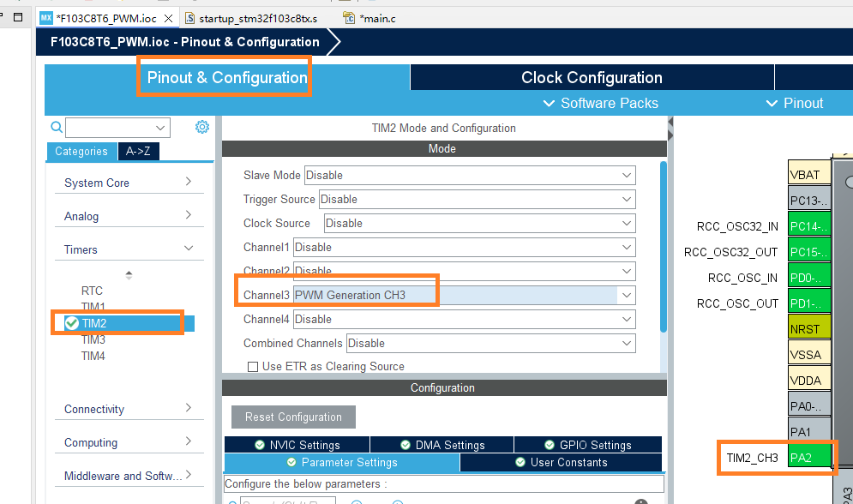Screen dimensions: 853x504
Task: Collapse the Timers category
Action: 129,249
